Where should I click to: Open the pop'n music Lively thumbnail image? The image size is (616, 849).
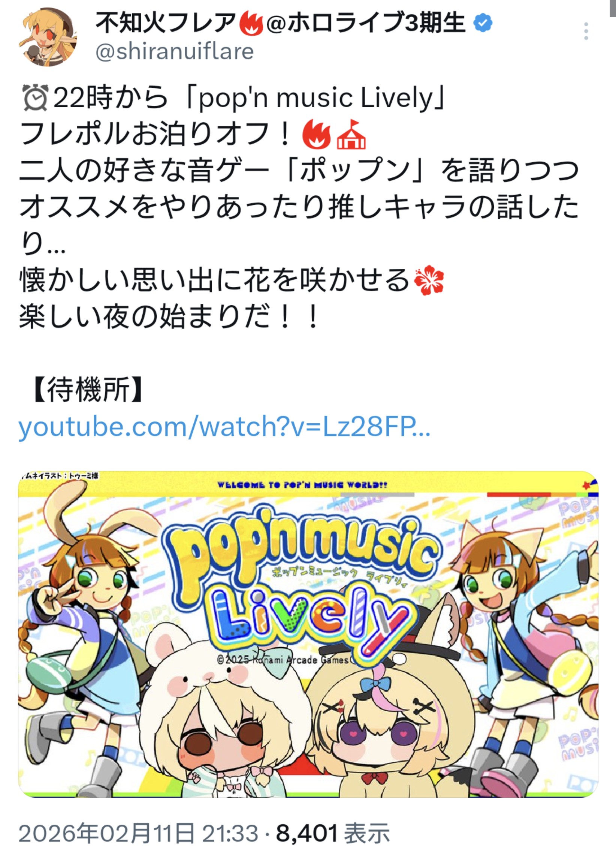pyautogui.click(x=308, y=634)
